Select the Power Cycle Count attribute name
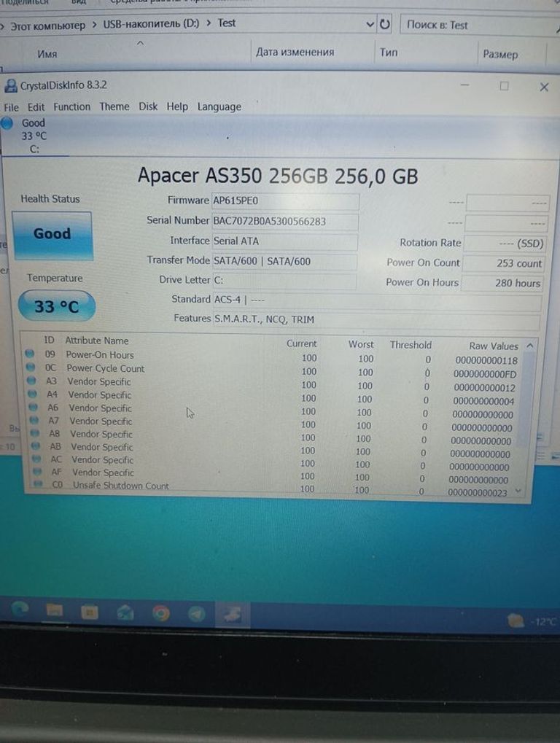Image resolution: width=560 pixels, height=743 pixels. pos(106,368)
